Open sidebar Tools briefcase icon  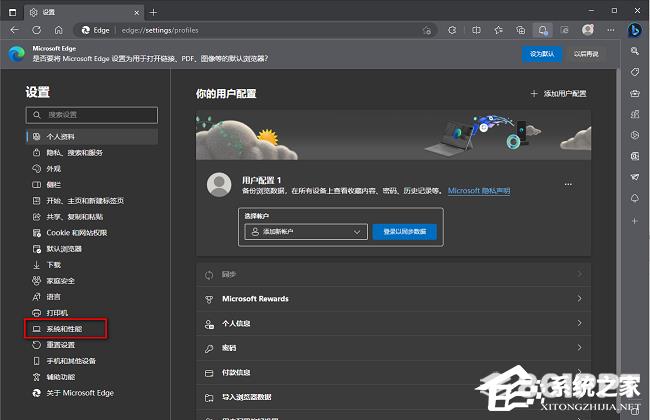coord(635,93)
